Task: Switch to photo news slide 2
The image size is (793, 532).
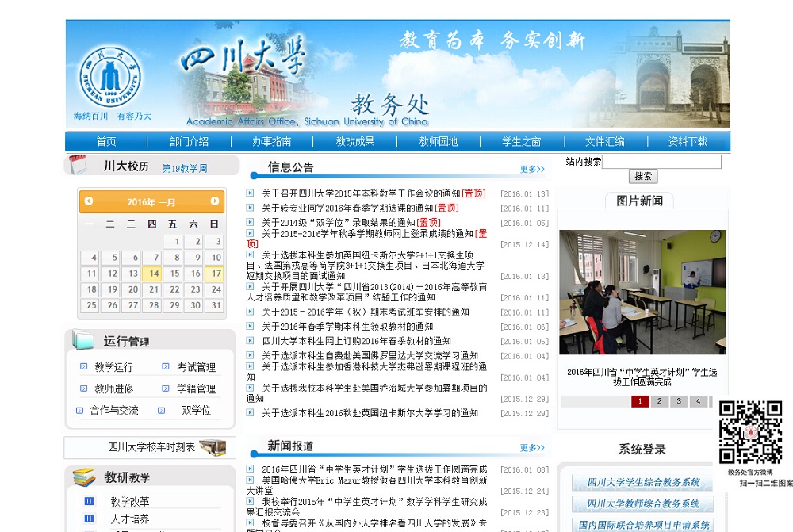Action: pos(659,401)
